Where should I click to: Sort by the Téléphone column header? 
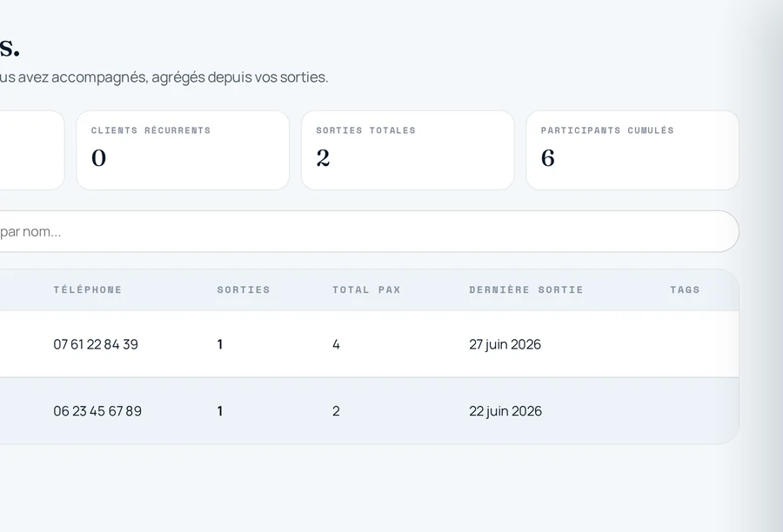pos(88,289)
